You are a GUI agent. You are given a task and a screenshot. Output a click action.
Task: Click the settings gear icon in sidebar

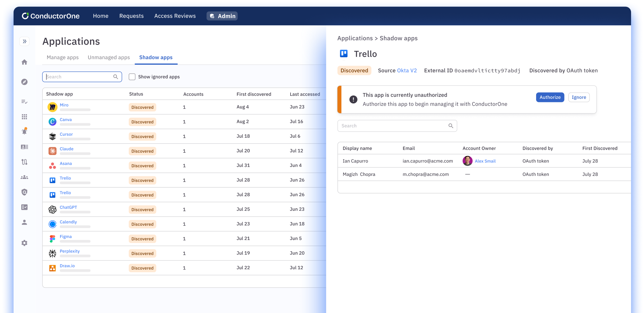pyautogui.click(x=25, y=243)
